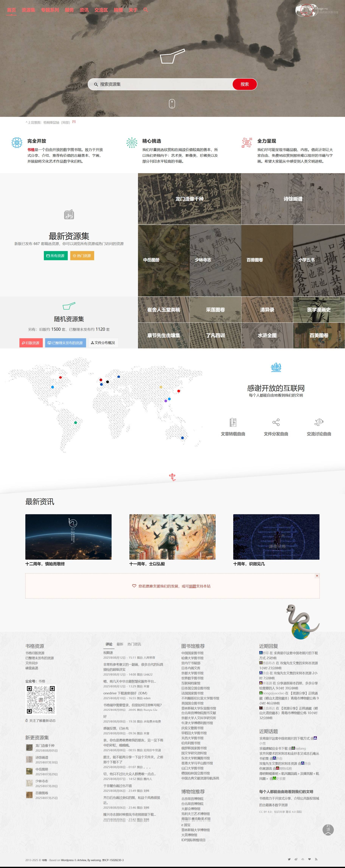345x868 pixels.
Task: Click the 到顶 back-to-top round button
Action: [x=328, y=830]
